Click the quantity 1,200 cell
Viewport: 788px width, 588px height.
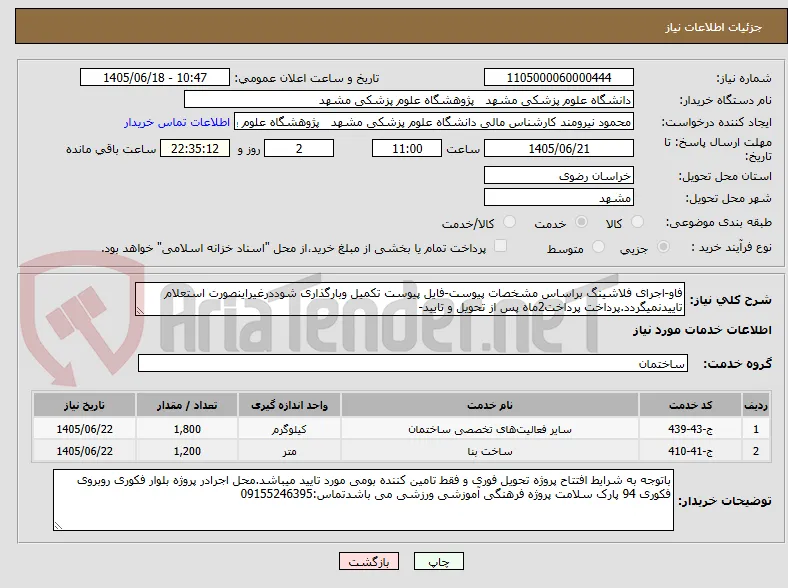[187, 451]
